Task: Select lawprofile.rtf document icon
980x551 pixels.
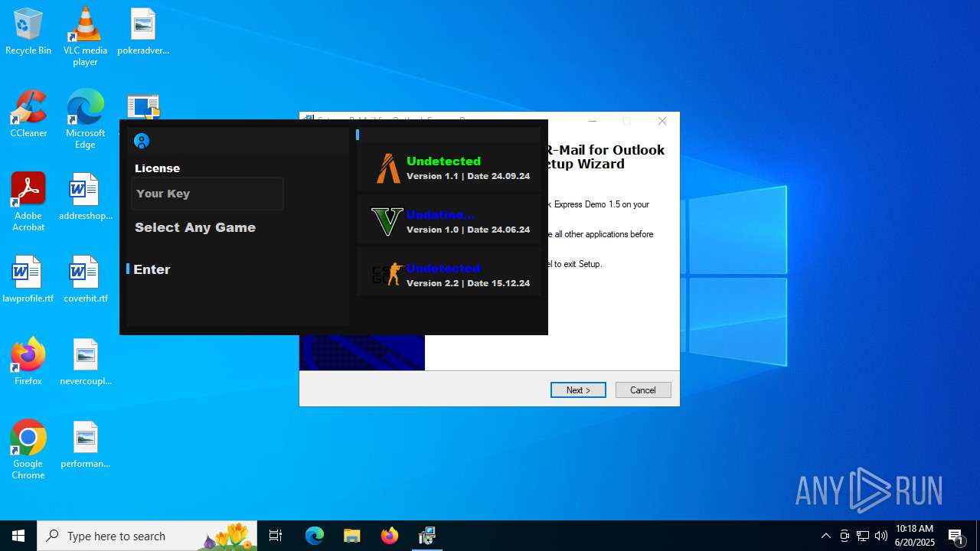Action: point(28,279)
